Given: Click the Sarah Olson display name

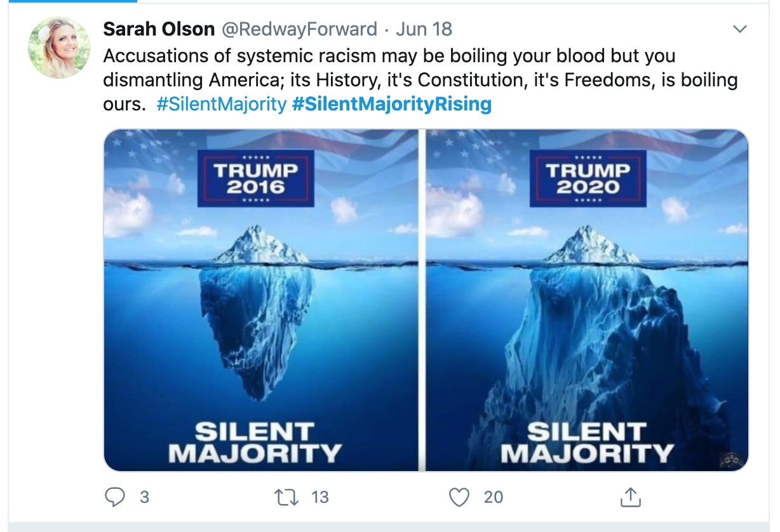Looking at the screenshot, I should click(159, 29).
